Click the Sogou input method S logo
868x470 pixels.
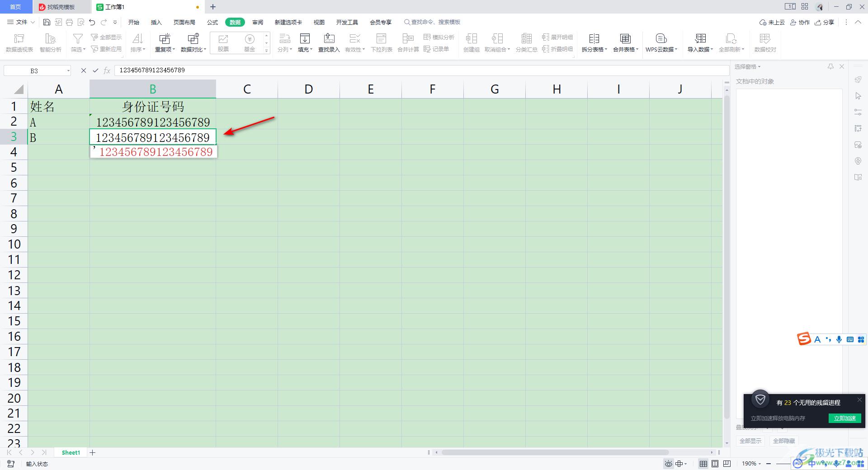804,339
